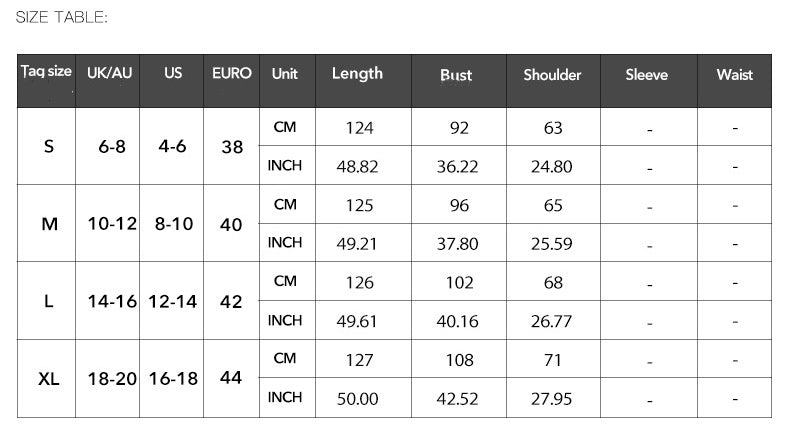
Task: Select the S tag size cell
Action: coord(49,146)
